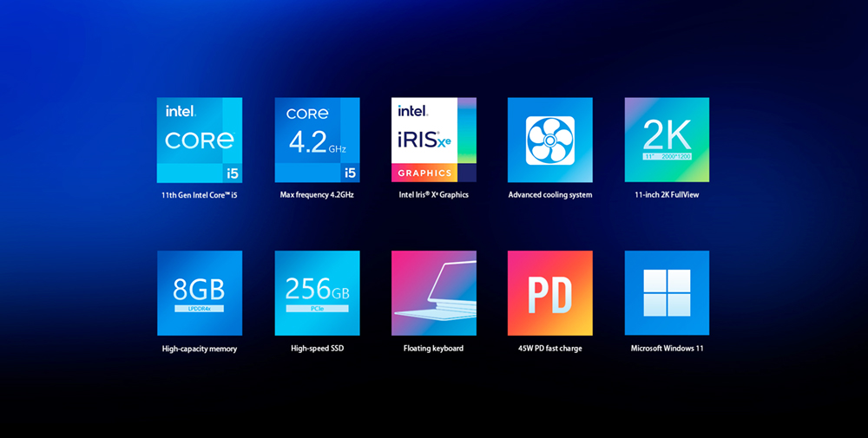Click the PD fast charge icon
868x438 pixels.
[550, 293]
